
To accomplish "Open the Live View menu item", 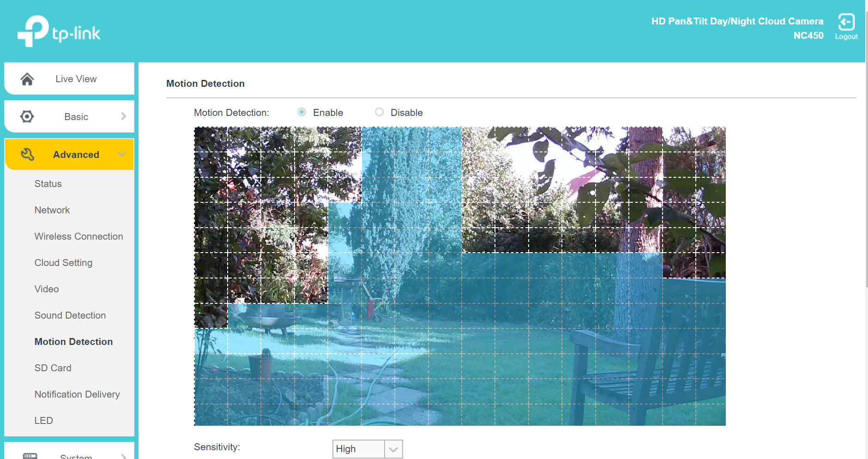I will point(69,79).
